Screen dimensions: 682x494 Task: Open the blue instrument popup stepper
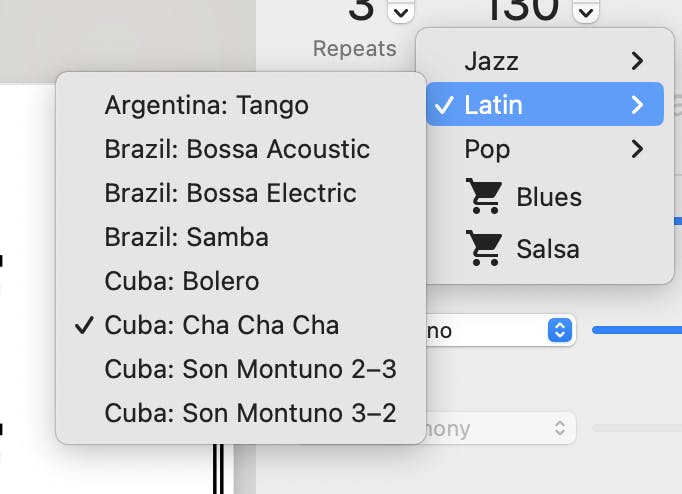(560, 330)
